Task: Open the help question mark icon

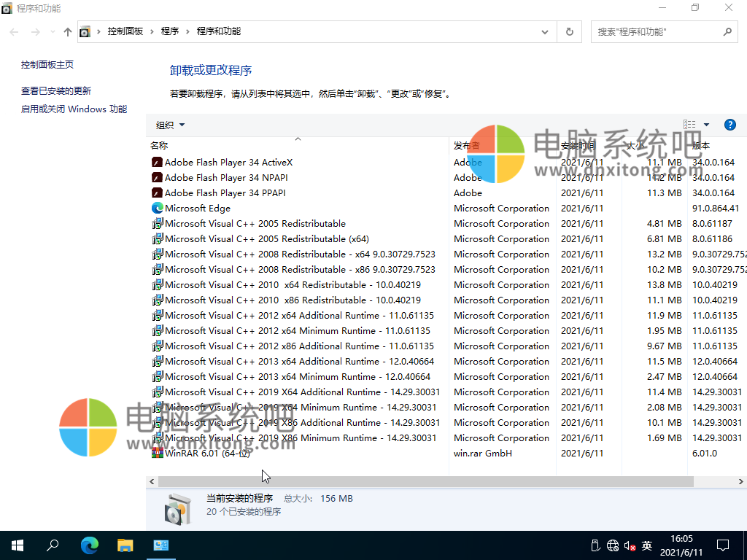Action: point(729,125)
